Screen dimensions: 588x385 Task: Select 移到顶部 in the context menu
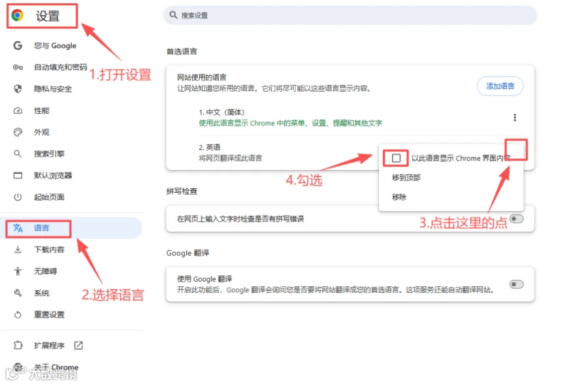point(406,178)
